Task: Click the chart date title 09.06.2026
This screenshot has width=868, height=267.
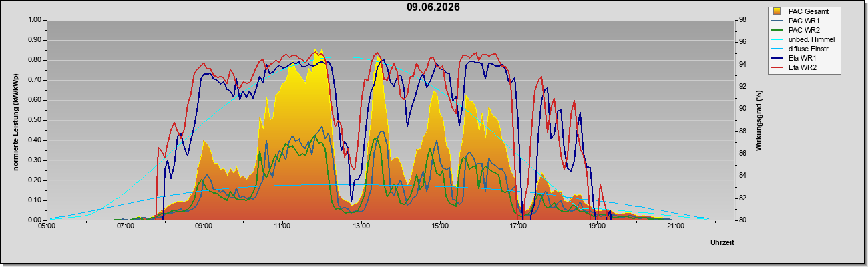Action: [433, 7]
